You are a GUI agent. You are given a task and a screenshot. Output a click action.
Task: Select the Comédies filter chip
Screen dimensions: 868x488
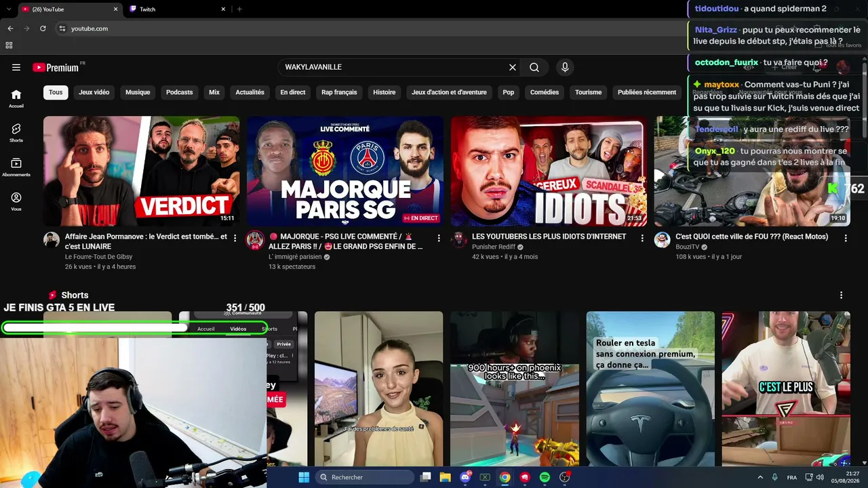(x=545, y=92)
